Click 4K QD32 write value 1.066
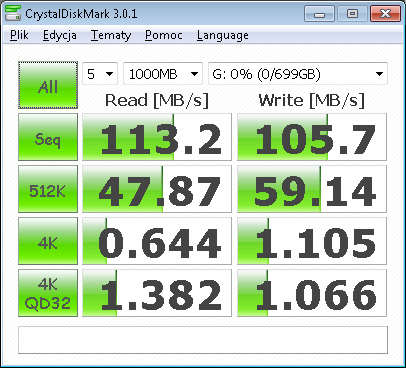 (312, 293)
